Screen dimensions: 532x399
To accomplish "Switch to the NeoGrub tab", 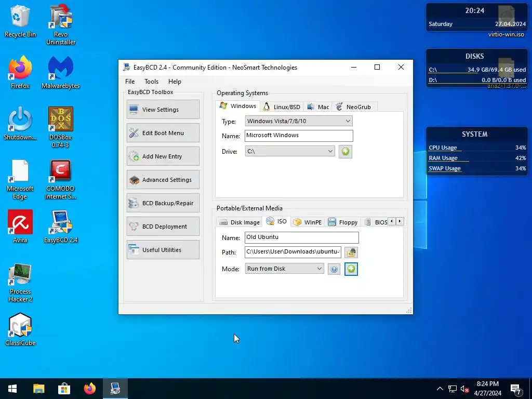I will point(353,107).
